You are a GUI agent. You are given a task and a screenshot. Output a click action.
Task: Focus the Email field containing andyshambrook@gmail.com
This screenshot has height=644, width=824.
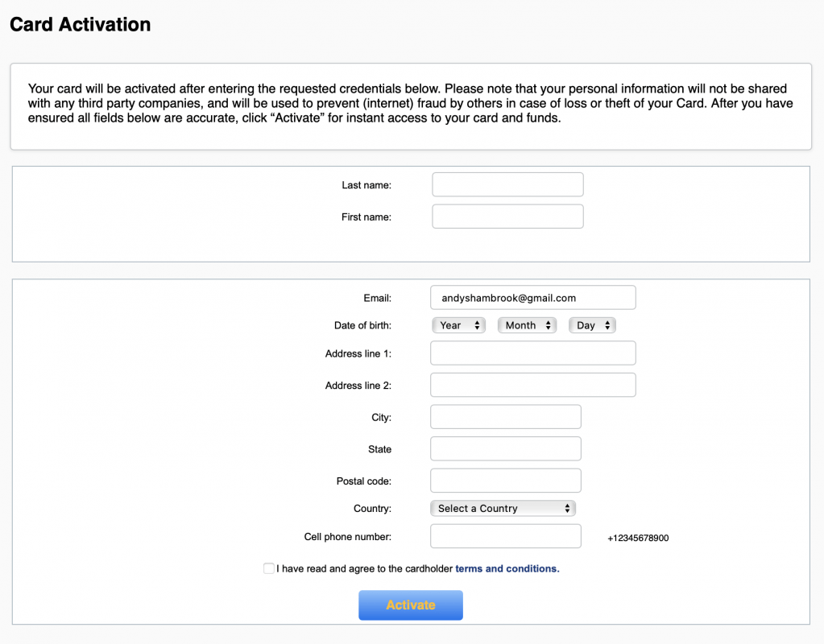point(532,298)
